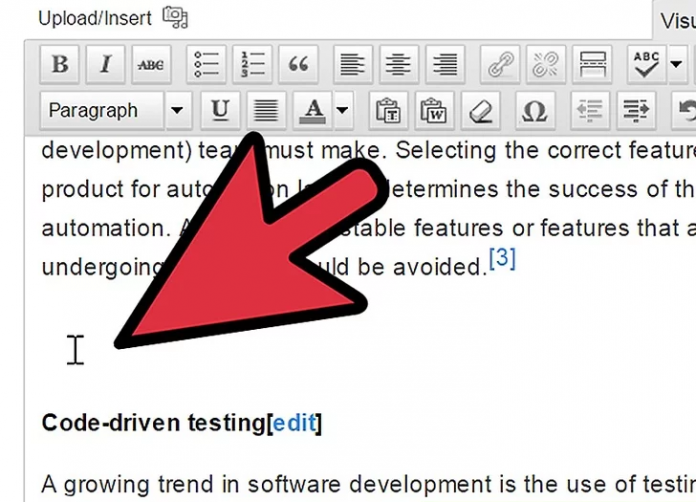The image size is (696, 502).
Task: Align text to the right
Action: pos(445,65)
